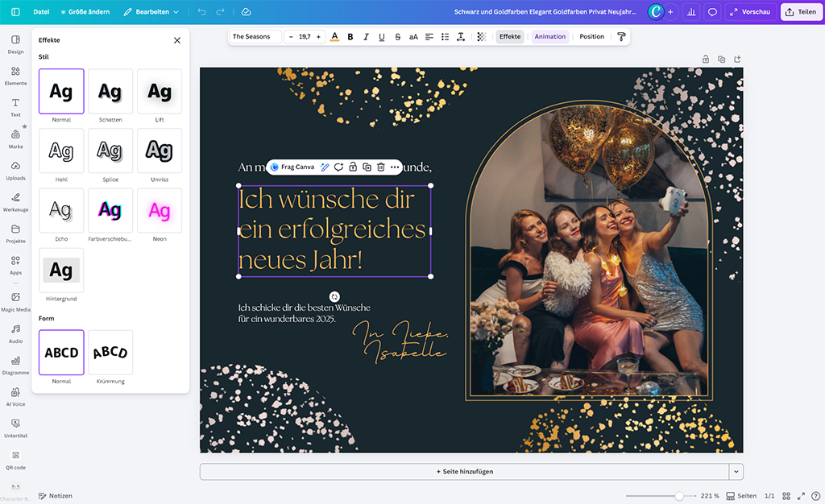Open the Untertitel sidebar app
The image size is (825, 504).
[x=16, y=428]
